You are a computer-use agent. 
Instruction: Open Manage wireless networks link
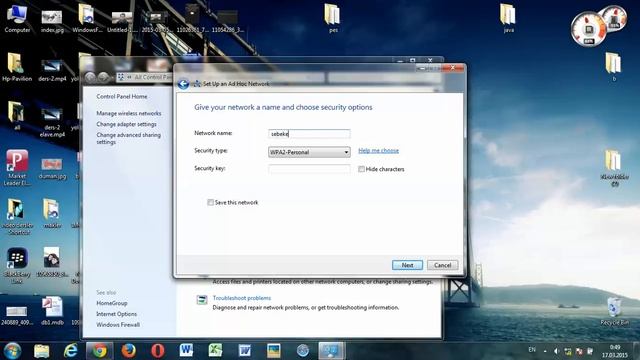point(129,113)
